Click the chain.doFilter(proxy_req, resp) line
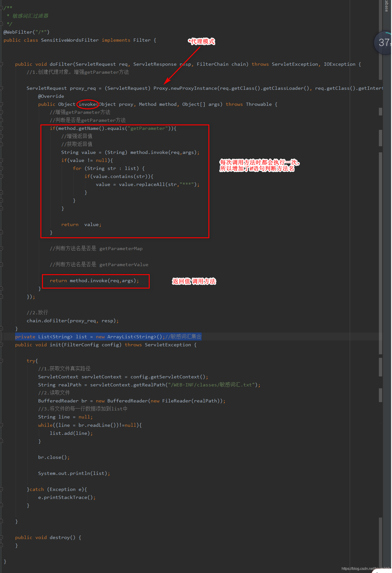 [x=73, y=321]
